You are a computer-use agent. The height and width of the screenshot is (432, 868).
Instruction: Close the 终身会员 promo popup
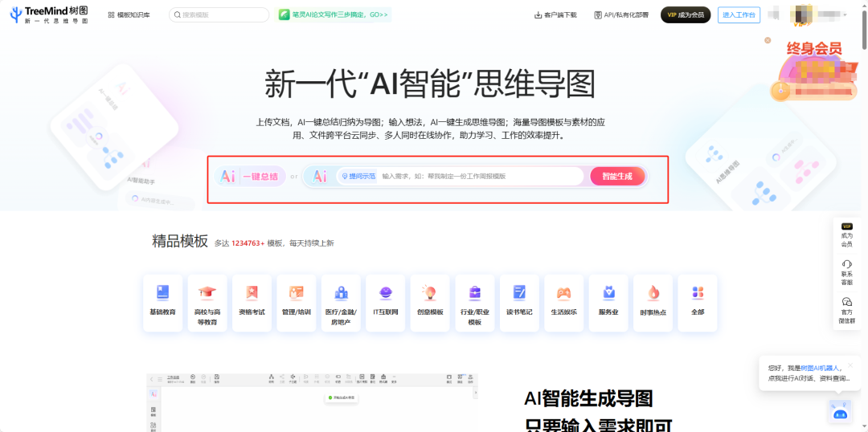768,40
